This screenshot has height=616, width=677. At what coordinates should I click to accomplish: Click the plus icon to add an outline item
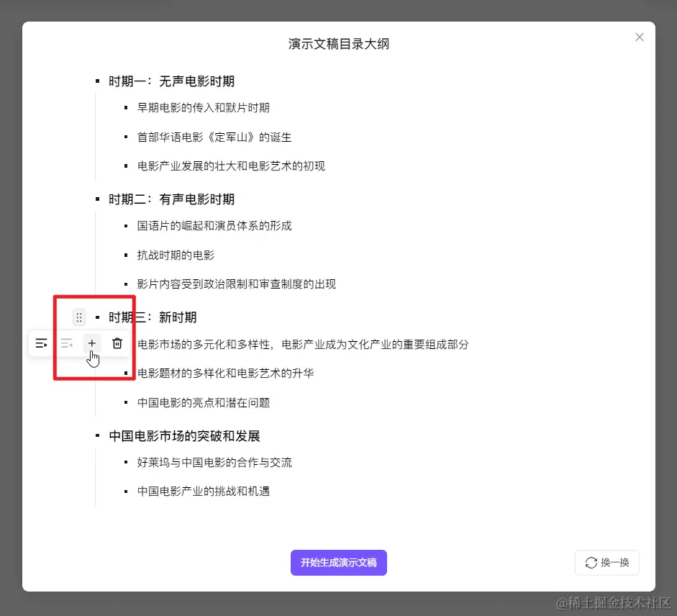pos(91,343)
